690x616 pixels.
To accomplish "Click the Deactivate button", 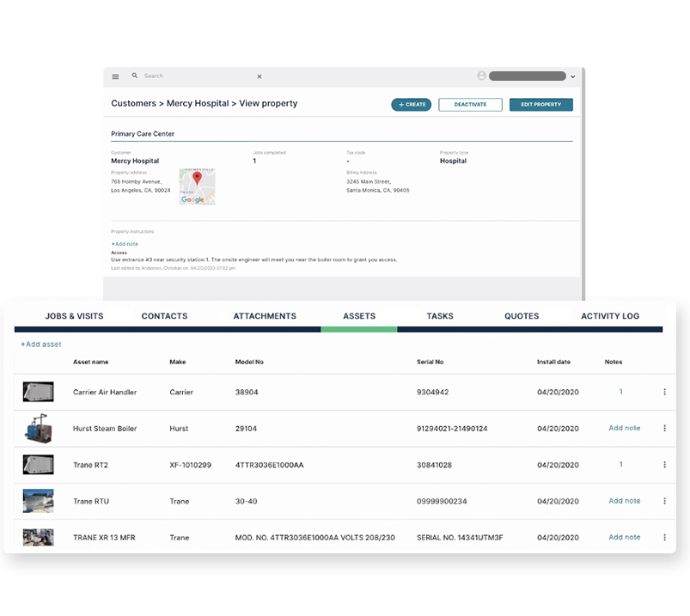I will pyautogui.click(x=470, y=104).
